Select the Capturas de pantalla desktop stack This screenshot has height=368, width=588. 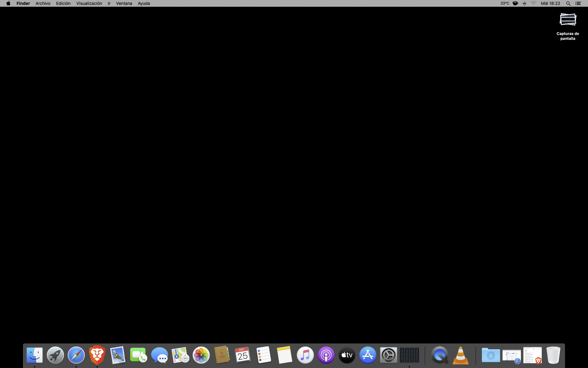568,20
